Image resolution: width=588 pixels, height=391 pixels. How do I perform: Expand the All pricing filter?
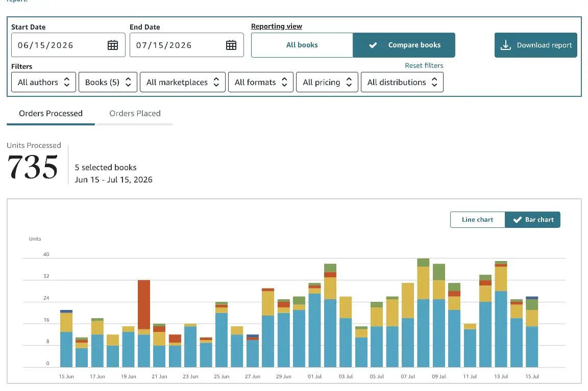point(327,82)
